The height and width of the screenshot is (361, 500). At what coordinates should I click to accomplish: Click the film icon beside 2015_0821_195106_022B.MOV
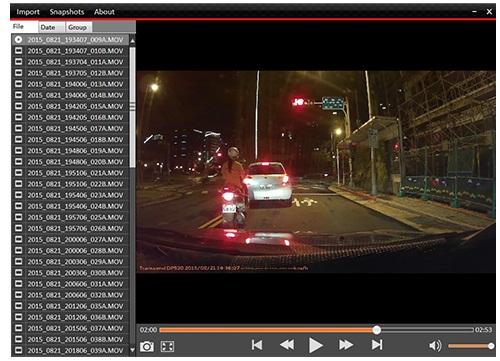point(18,184)
